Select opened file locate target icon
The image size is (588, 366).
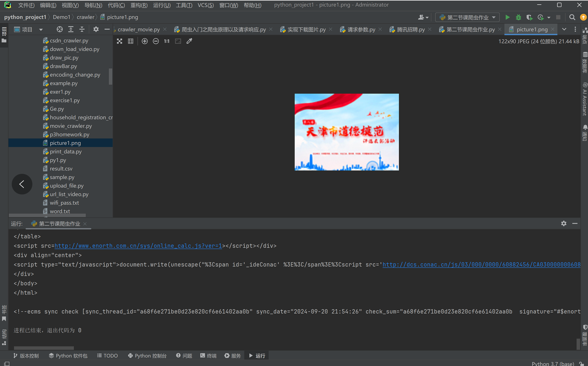point(60,29)
